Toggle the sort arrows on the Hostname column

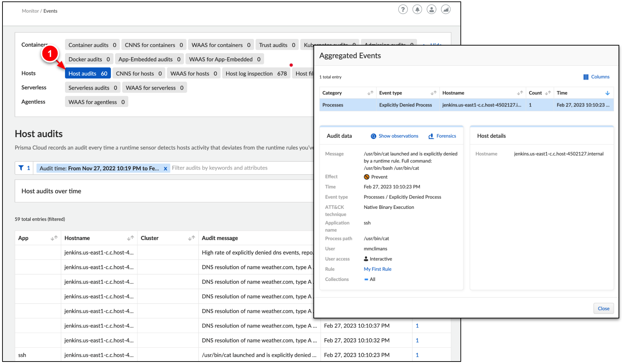pyautogui.click(x=520, y=93)
